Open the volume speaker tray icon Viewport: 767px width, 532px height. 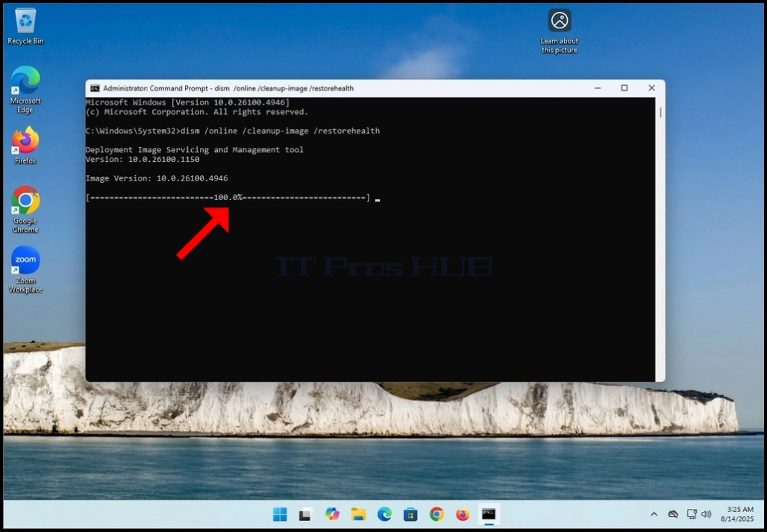tap(706, 514)
